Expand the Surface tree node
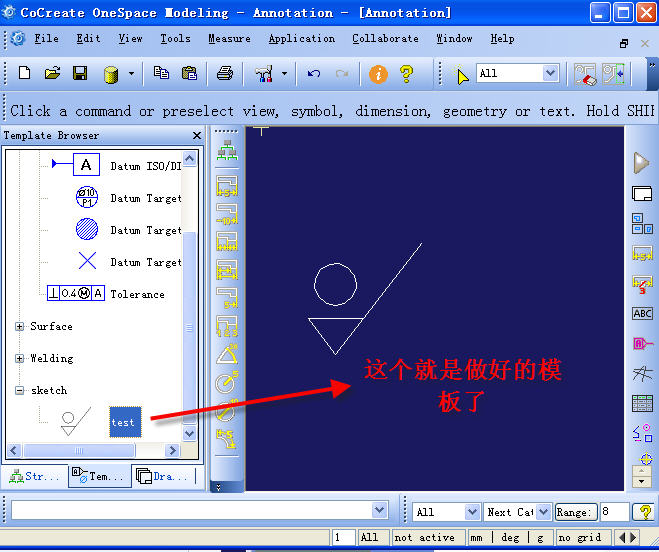The height and width of the screenshot is (552, 659). [x=19, y=326]
